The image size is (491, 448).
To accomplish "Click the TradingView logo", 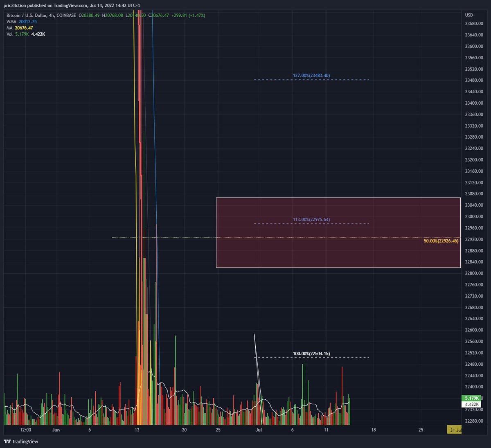I will [20, 442].
